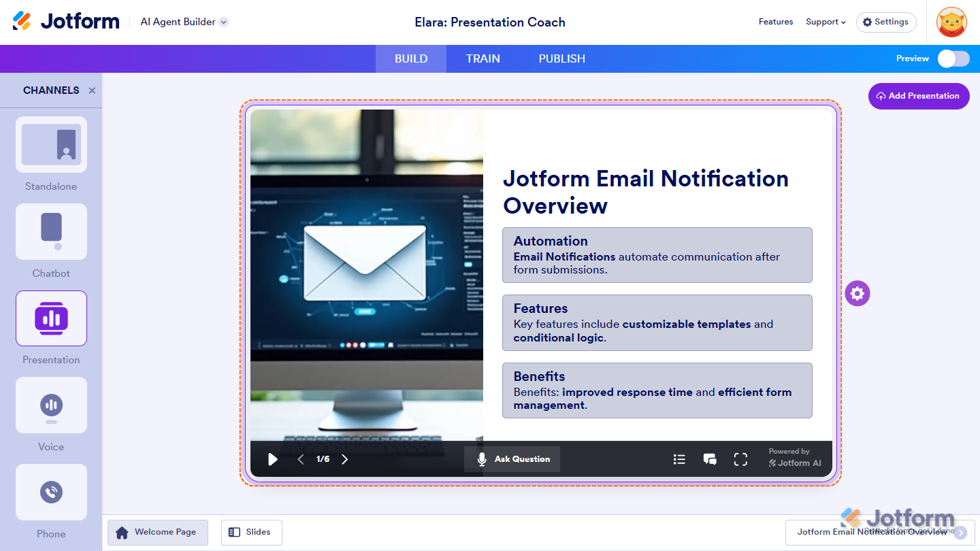Select the Features card on the slide
This screenshot has height=551, width=980.
657,323
